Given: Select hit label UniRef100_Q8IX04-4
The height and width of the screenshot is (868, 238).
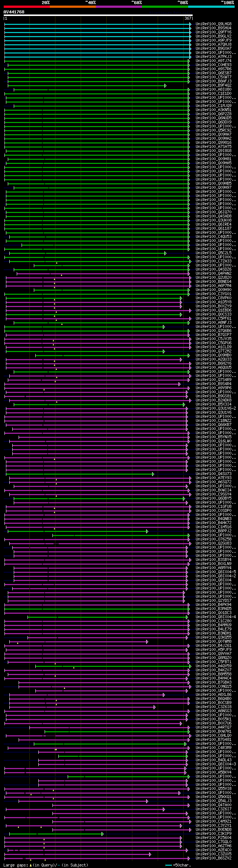Looking at the screenshot, I should 216,617.
